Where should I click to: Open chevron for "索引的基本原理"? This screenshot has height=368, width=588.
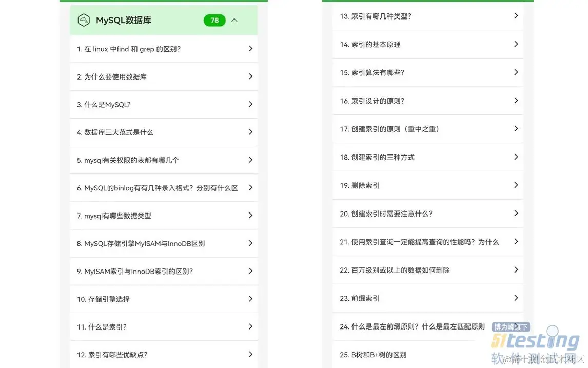[516, 44]
